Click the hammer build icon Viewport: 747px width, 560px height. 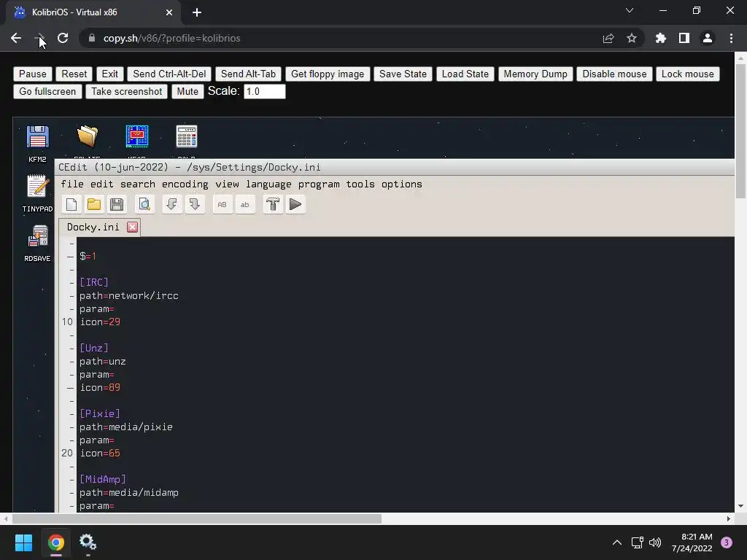(273, 204)
